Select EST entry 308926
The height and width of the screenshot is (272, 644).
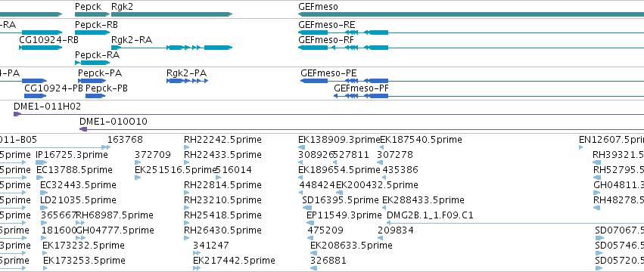pos(316,155)
